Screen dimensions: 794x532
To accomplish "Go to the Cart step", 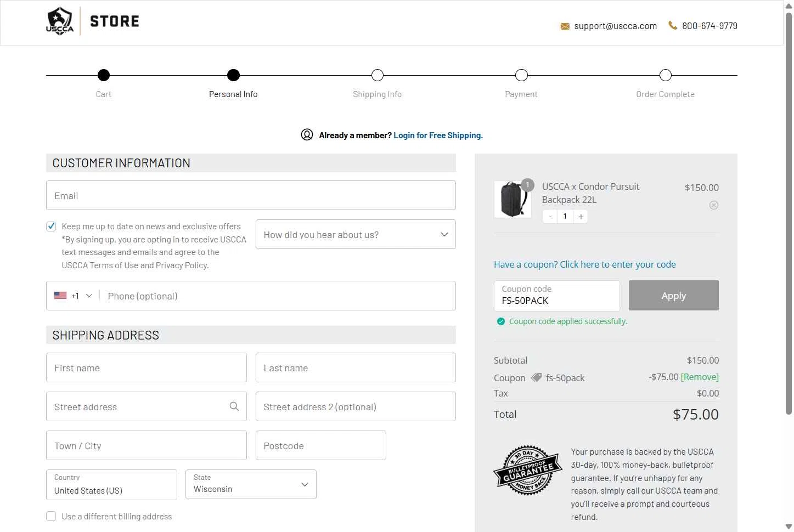I will coord(104,75).
